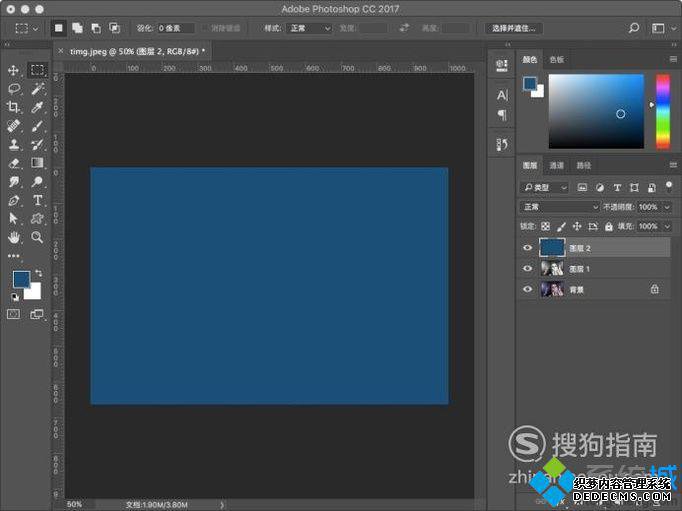Open the search icon in options bar

634,28
